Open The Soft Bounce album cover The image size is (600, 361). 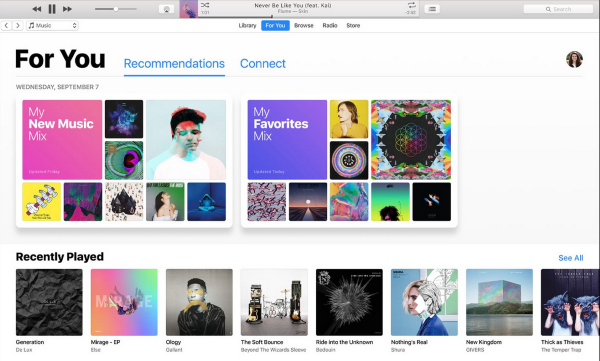point(274,302)
